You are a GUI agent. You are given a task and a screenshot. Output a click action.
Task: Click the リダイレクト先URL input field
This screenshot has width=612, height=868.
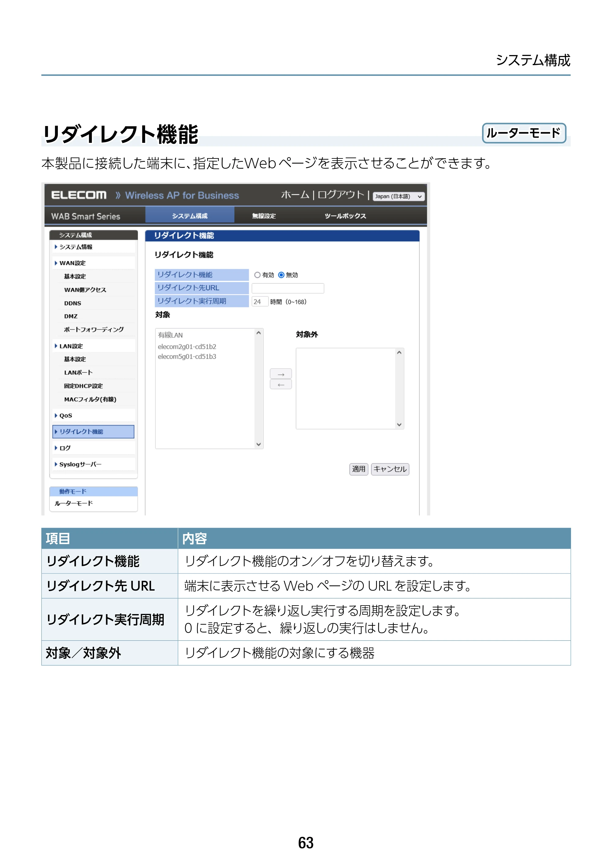288,288
